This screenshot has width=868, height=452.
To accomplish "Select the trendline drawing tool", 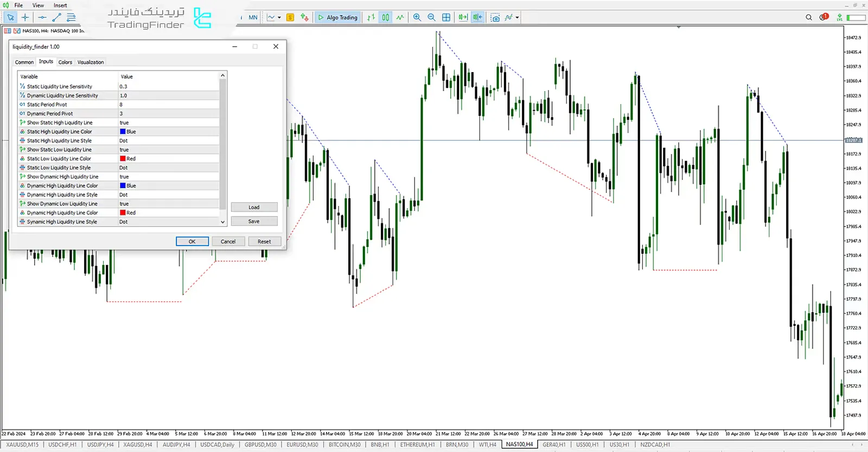I will (56, 17).
